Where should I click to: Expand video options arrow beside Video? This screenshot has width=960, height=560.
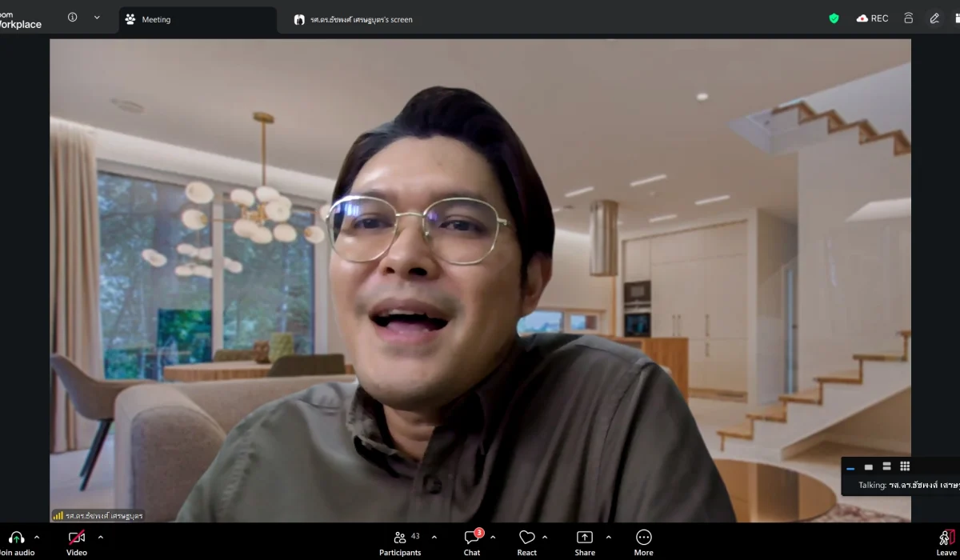pyautogui.click(x=100, y=537)
